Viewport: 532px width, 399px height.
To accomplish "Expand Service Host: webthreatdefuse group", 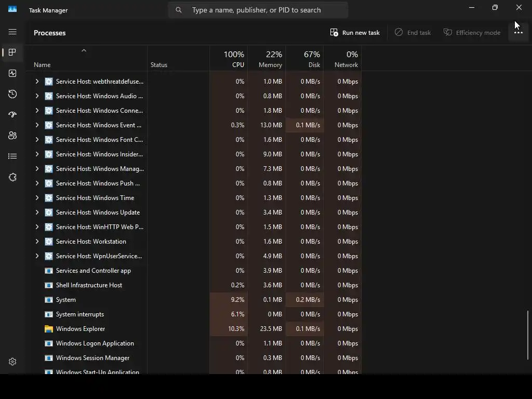I will click(37, 82).
